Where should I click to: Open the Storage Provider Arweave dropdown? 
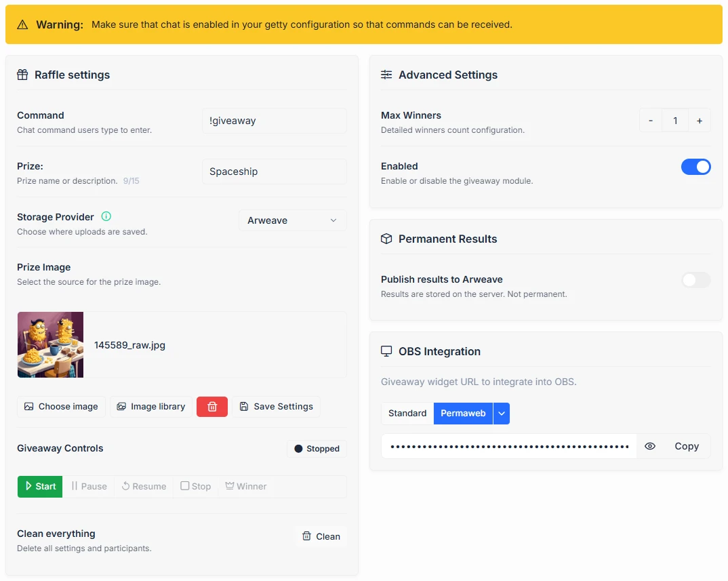click(x=293, y=220)
